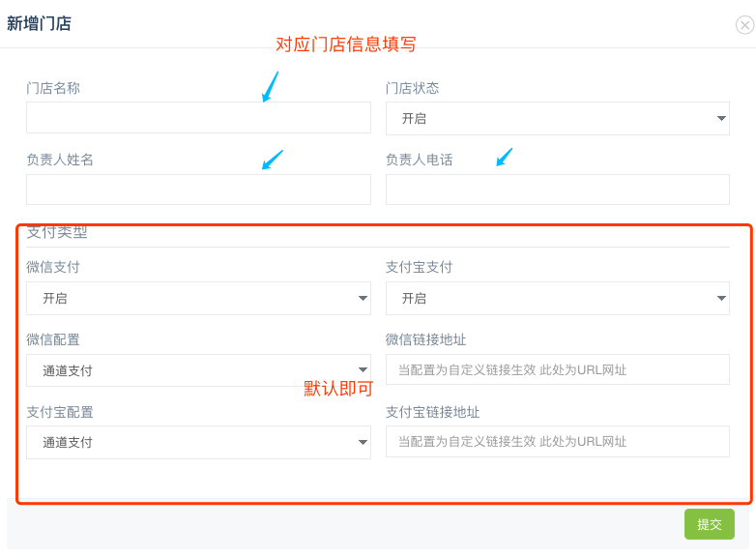Viewport: 756px width, 557px height.
Task: Click the 微信配置 dropdown arrow
Action: [x=363, y=370]
